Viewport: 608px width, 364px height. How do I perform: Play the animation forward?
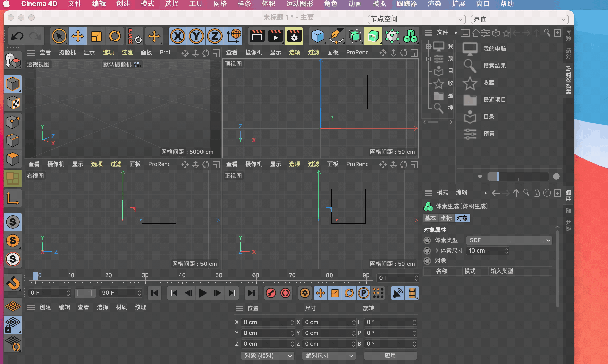tap(203, 293)
